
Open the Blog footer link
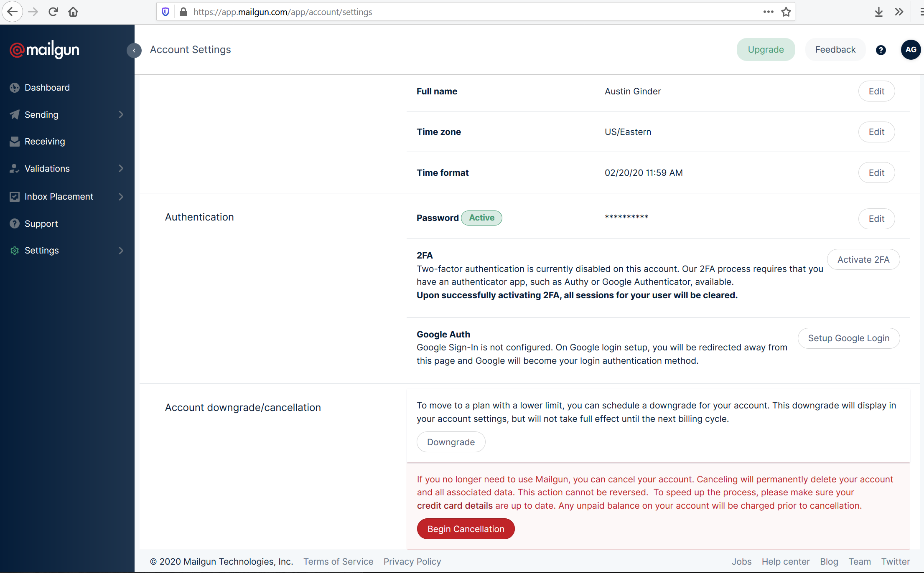(x=829, y=562)
